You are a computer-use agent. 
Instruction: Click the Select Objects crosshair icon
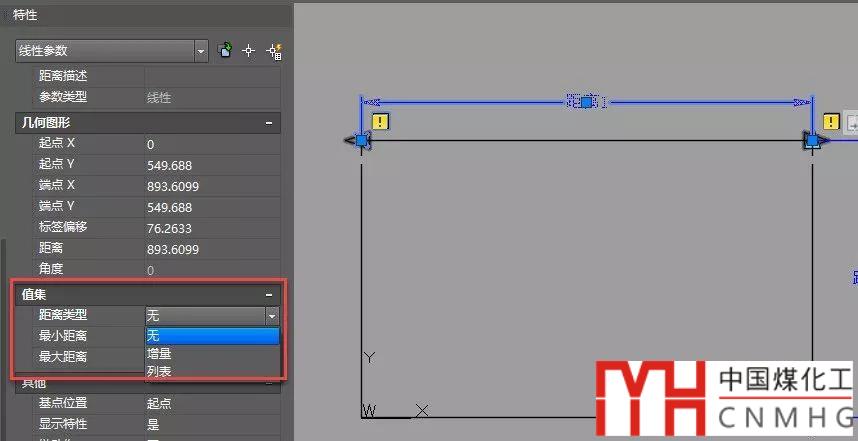tap(248, 51)
